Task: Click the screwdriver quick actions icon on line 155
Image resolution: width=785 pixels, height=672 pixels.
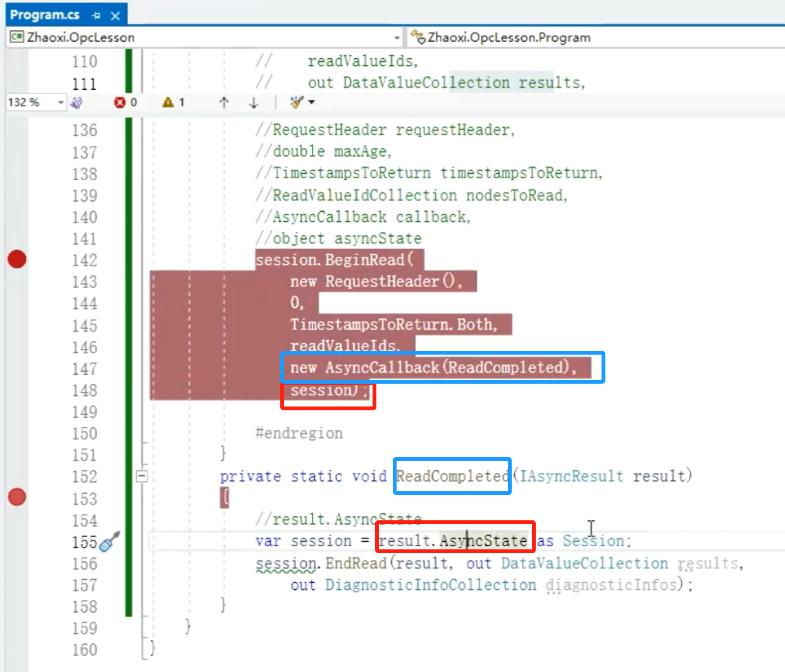Action: click(109, 542)
